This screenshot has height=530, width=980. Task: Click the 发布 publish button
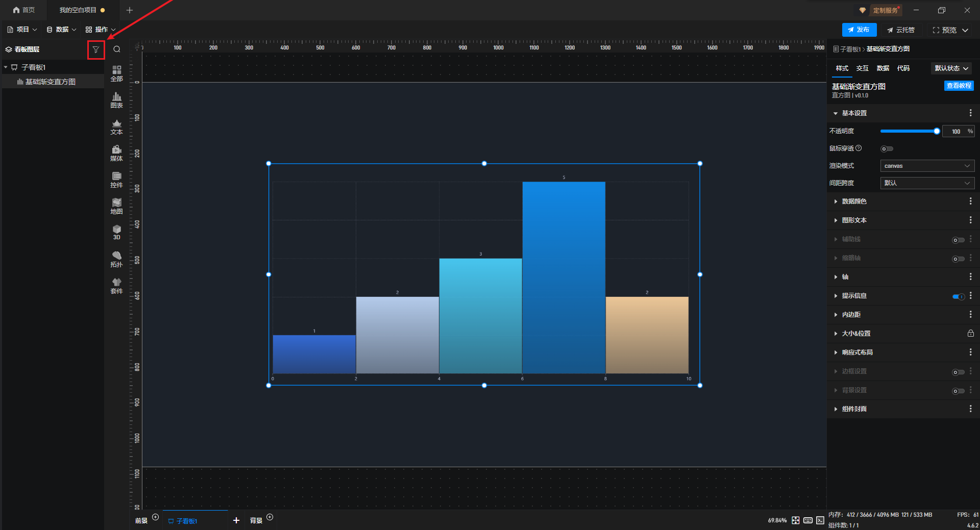pos(859,30)
